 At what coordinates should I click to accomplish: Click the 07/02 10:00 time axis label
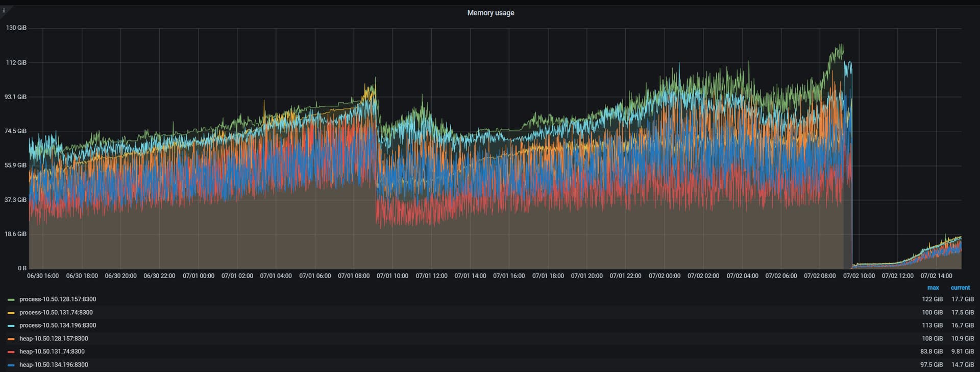click(x=859, y=276)
